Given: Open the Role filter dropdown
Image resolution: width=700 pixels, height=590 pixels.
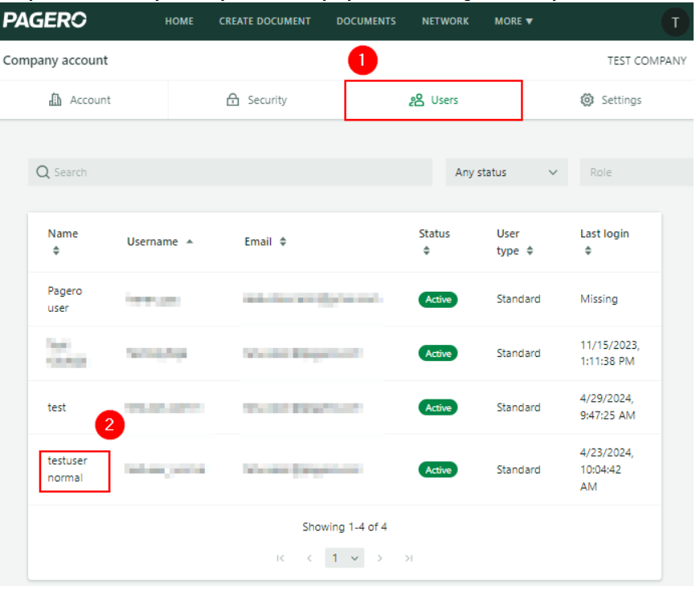Looking at the screenshot, I should pos(635,172).
